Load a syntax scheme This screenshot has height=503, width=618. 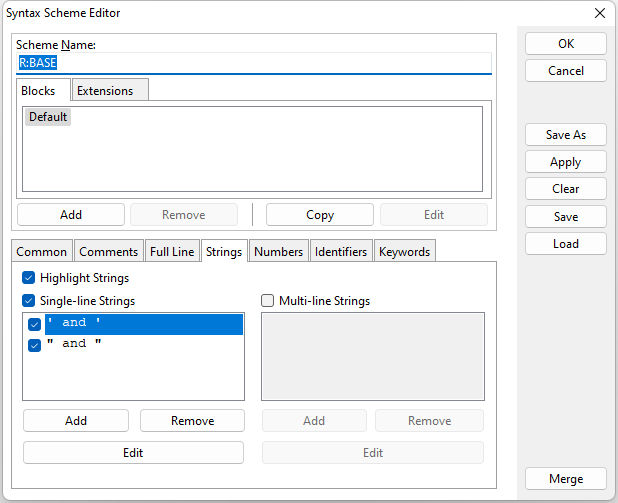[x=566, y=244]
